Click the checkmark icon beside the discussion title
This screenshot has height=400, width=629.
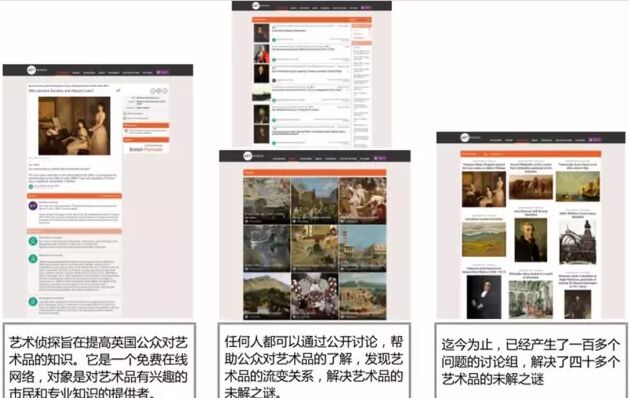[x=118, y=91]
